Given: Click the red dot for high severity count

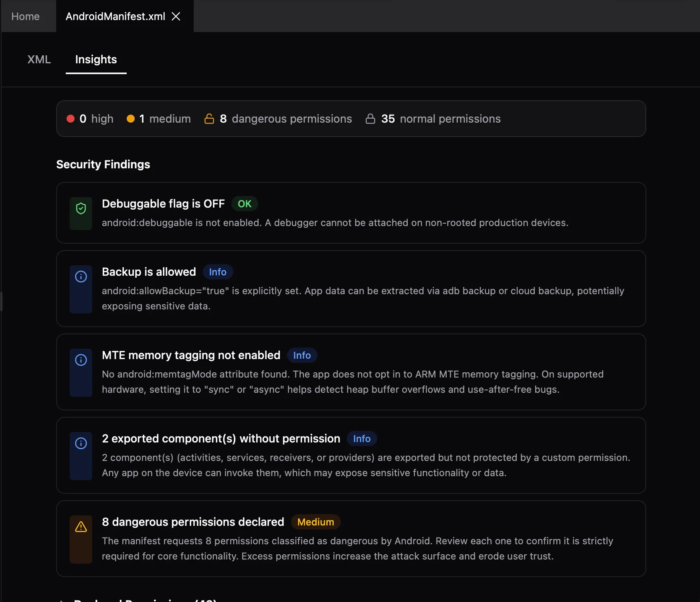Looking at the screenshot, I should point(71,119).
